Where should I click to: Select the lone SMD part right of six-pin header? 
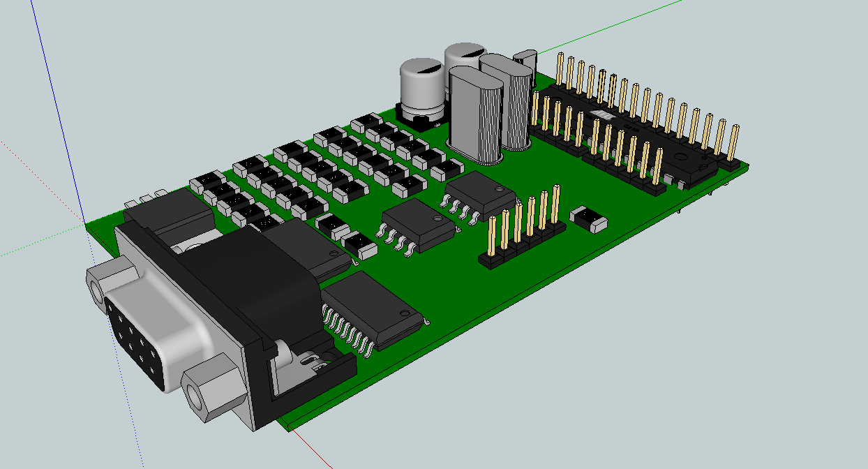click(588, 219)
